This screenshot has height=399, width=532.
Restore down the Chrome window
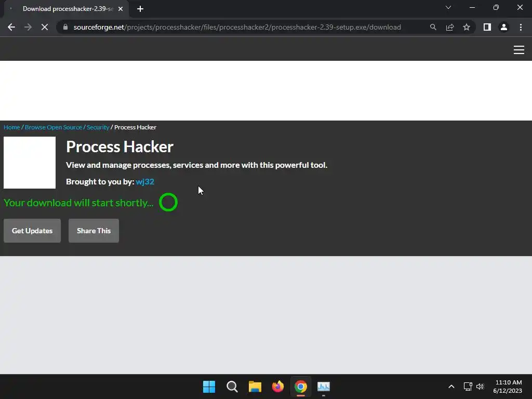(496, 7)
